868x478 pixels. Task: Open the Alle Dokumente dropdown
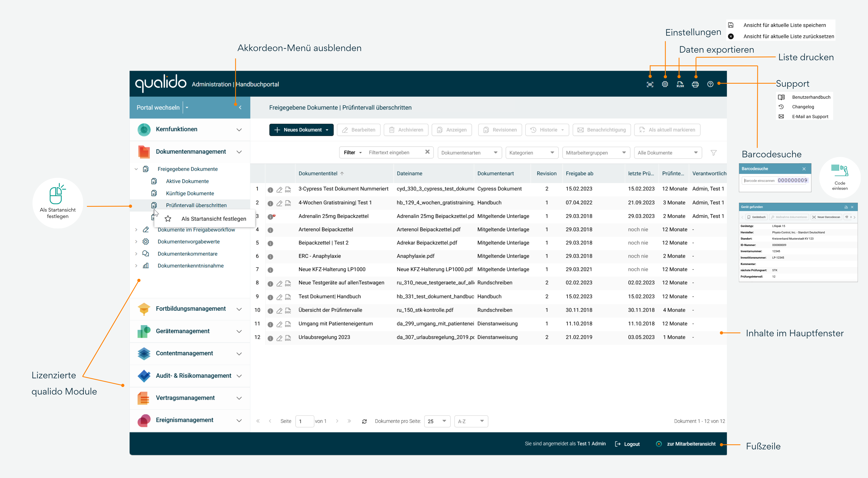coord(668,153)
